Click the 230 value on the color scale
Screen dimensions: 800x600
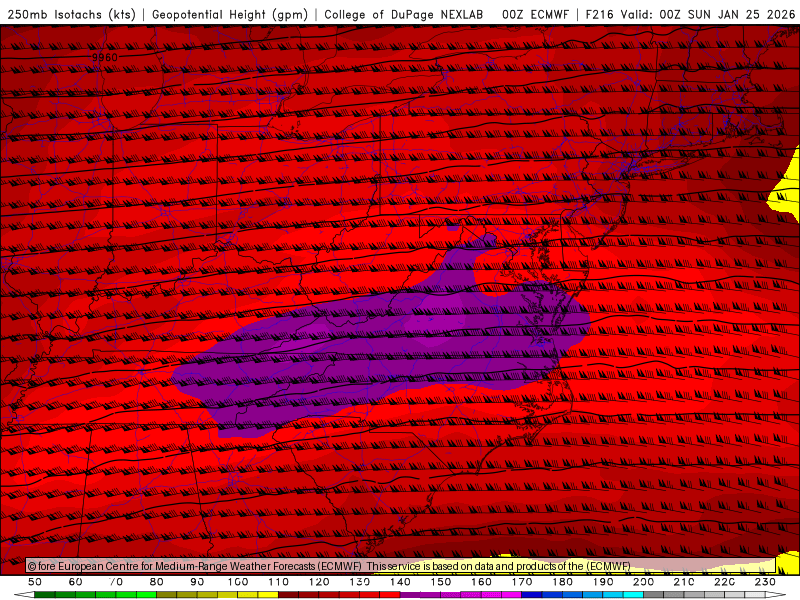point(765,582)
